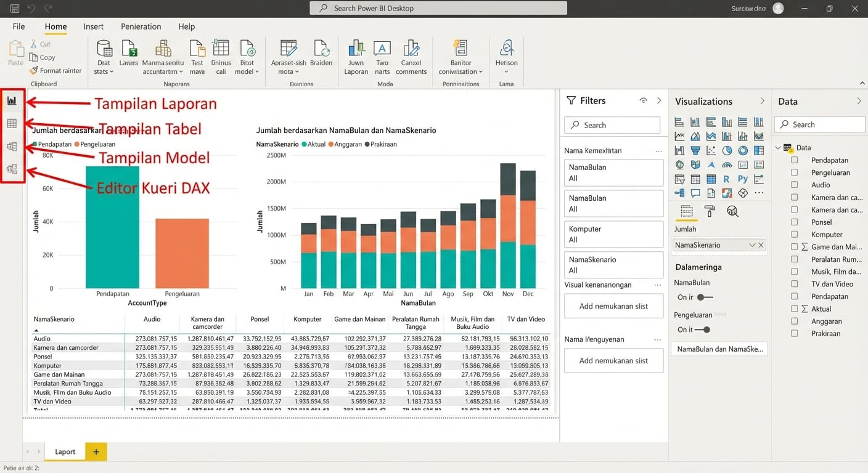Screen dimensions: 868x473
Task: Open Model view from the left sidebar
Action: tap(11, 146)
